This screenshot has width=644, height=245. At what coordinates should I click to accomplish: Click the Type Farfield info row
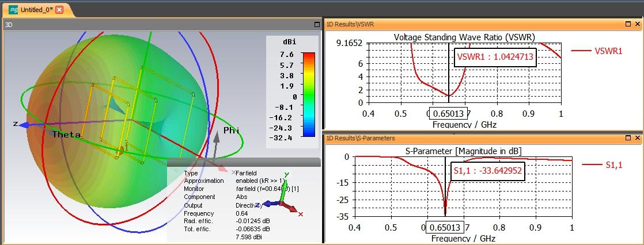click(x=221, y=173)
